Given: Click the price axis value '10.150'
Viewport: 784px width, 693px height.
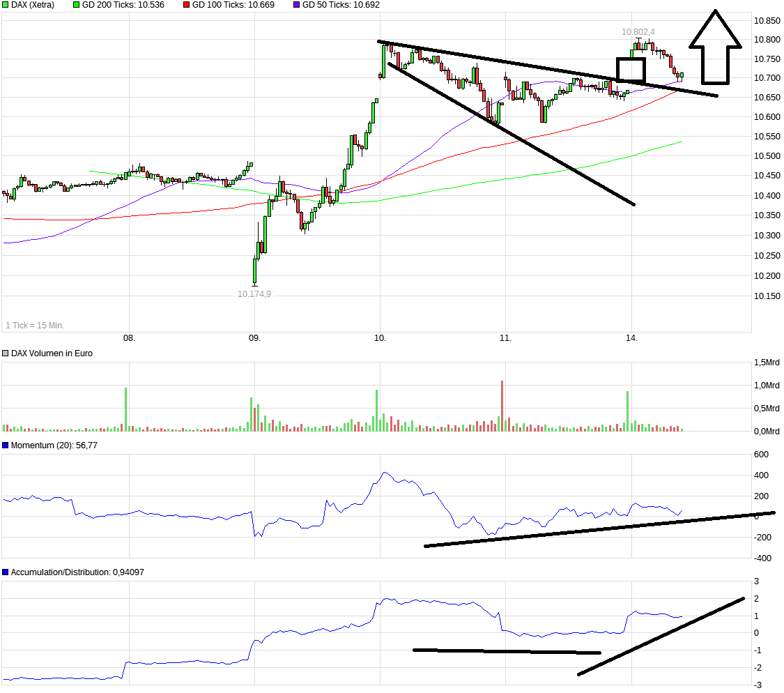Looking at the screenshot, I should 767,296.
